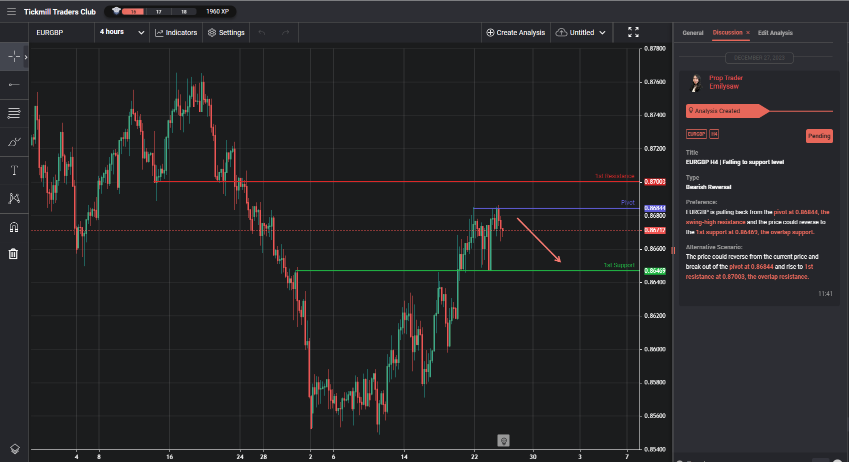Click the trash icon to remove drawings
The height and width of the screenshot is (464, 849).
[x=14, y=253]
